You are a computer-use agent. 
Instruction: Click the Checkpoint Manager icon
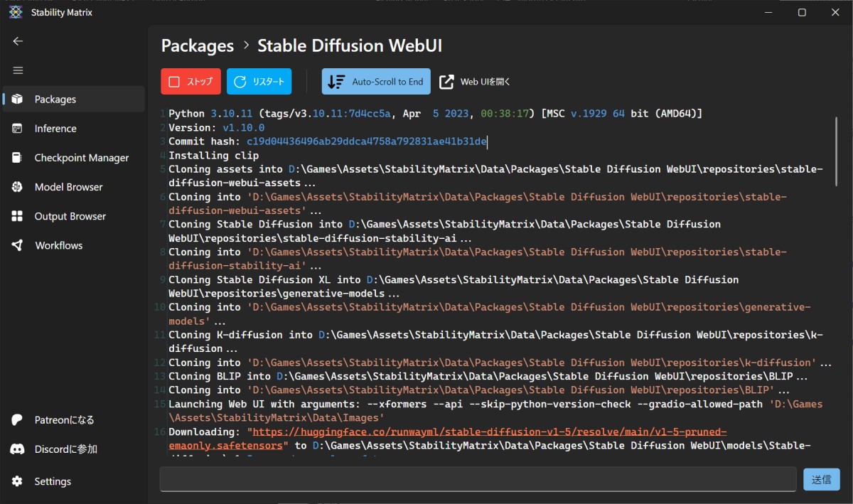click(x=18, y=158)
